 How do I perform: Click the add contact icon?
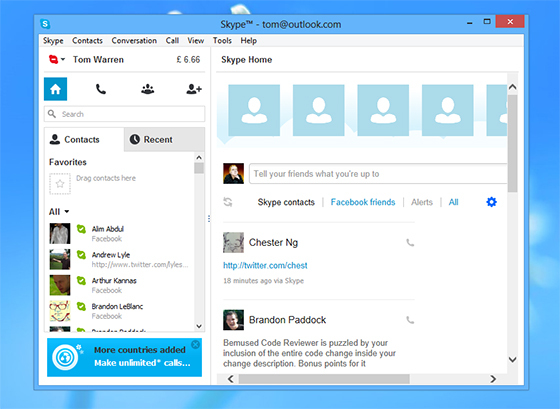click(194, 89)
